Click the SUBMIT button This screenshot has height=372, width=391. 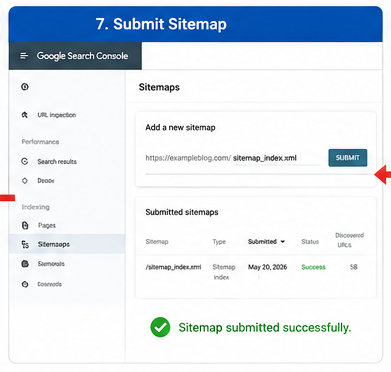click(348, 158)
